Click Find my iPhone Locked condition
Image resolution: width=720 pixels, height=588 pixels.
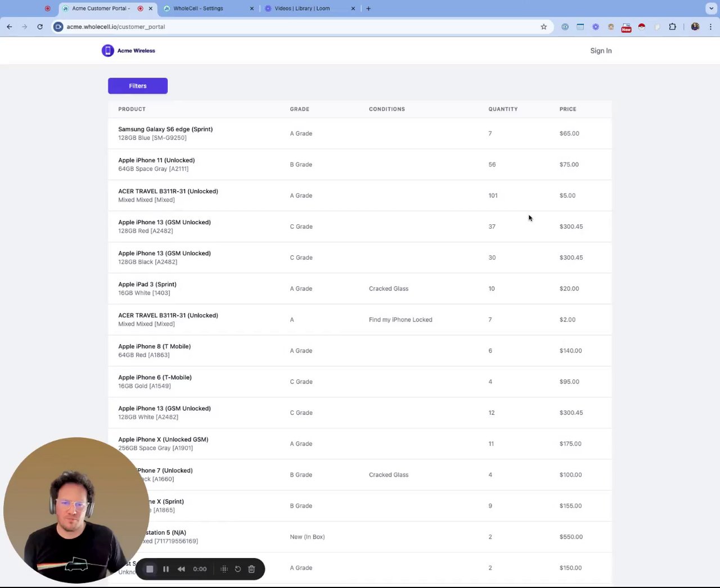tap(400, 320)
